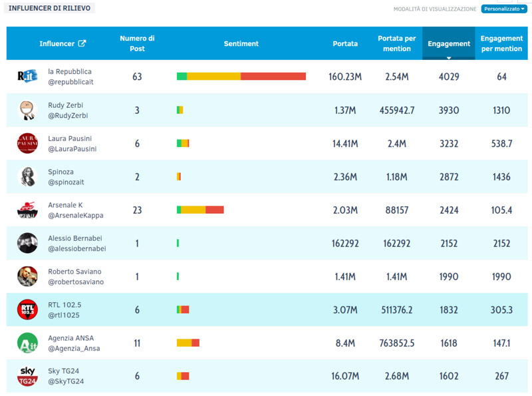Open Alessio Bernabei @alessiobernabei profile link
This screenshot has width=532, height=396.
point(77,244)
